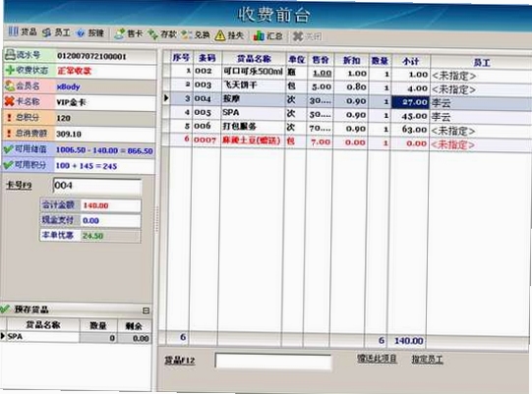532x394 pixels.
Task: Click the 小计 column header
Action: click(x=411, y=61)
